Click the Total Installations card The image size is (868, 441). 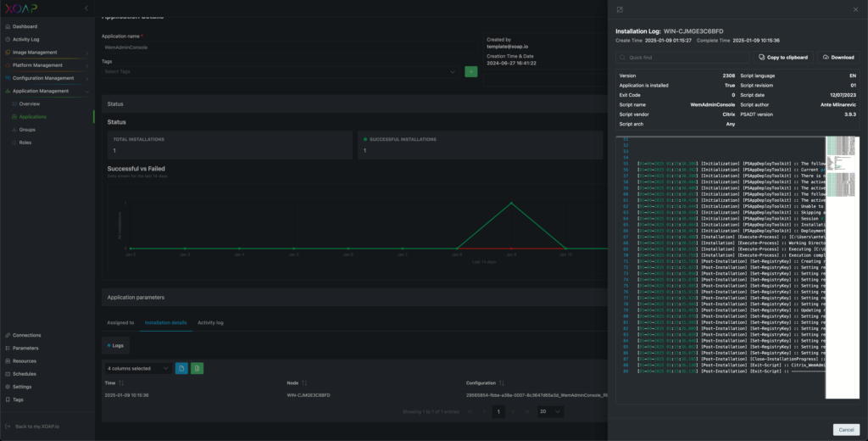point(230,145)
